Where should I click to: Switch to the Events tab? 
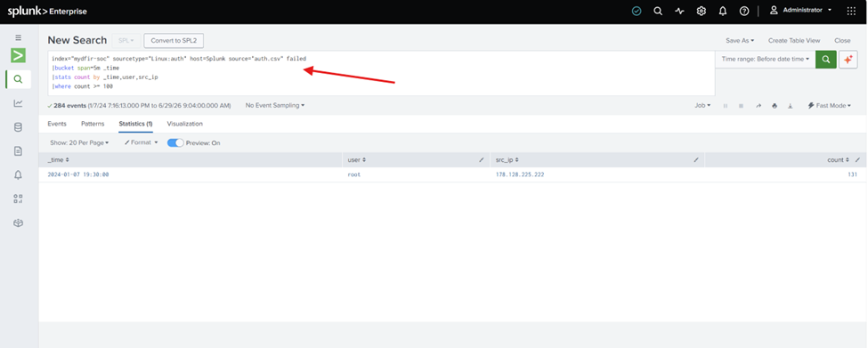(x=57, y=124)
